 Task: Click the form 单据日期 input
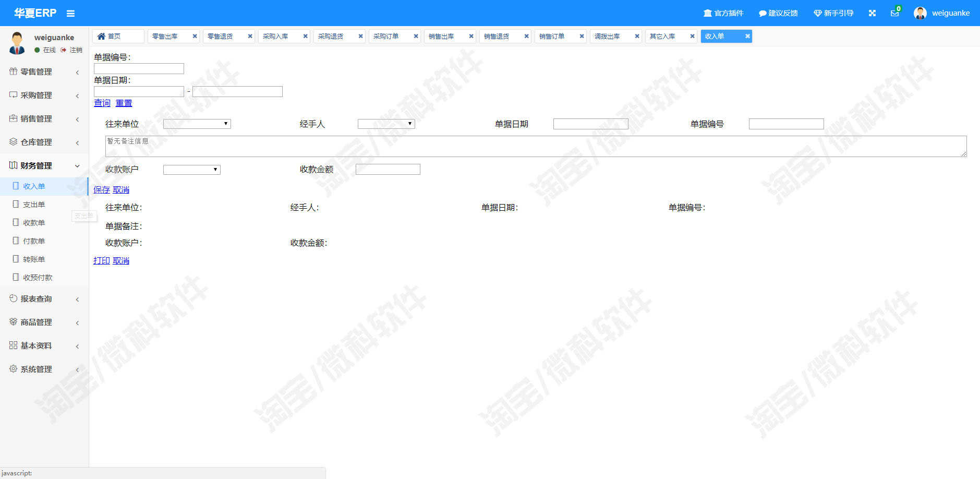591,124
